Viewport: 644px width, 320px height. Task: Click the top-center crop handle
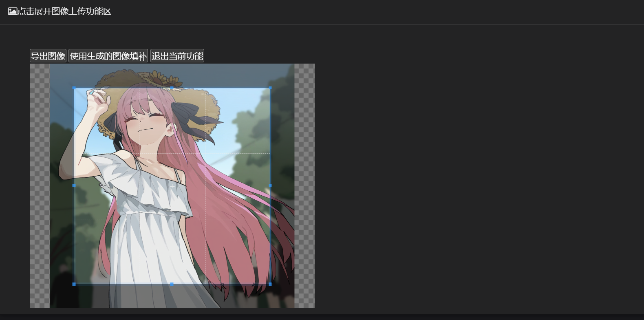click(x=172, y=88)
